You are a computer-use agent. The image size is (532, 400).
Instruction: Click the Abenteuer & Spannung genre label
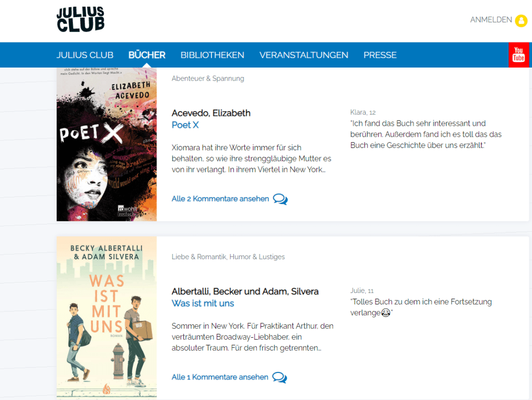point(208,78)
